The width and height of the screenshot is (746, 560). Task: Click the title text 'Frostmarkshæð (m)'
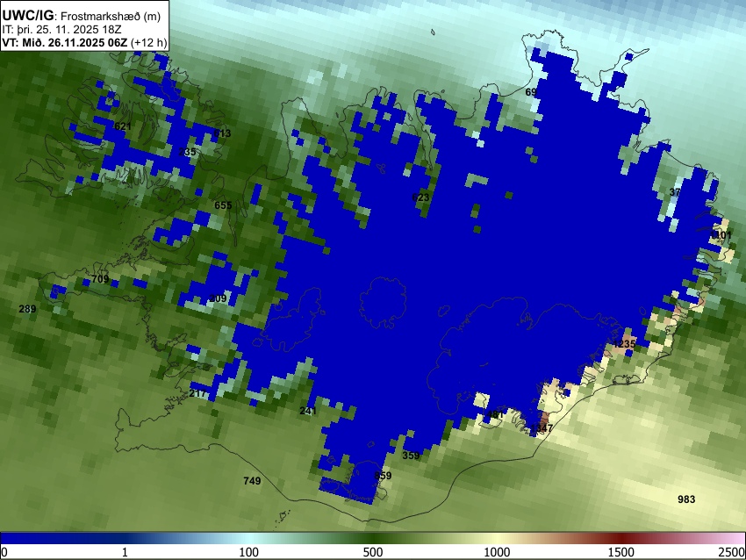pos(111,16)
